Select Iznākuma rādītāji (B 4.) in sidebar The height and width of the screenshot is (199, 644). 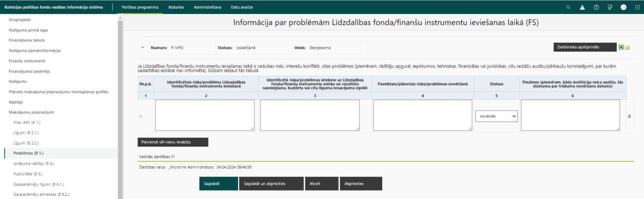pyautogui.click(x=33, y=163)
